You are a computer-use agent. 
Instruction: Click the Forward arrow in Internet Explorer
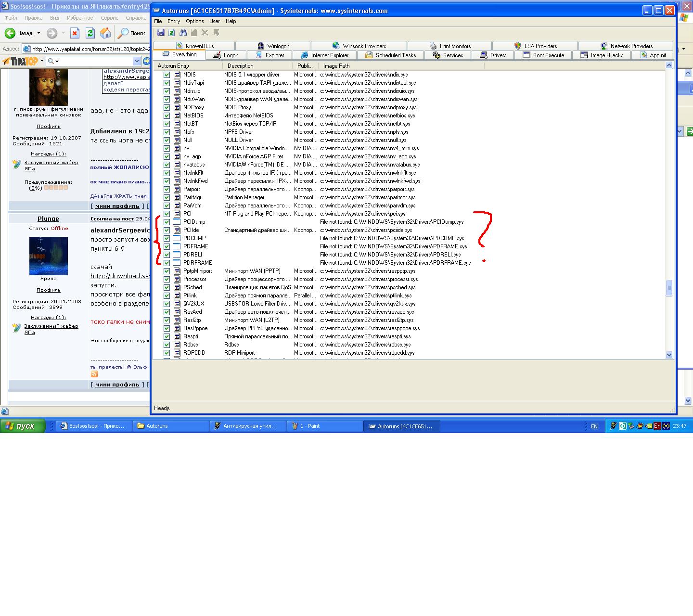[x=52, y=33]
